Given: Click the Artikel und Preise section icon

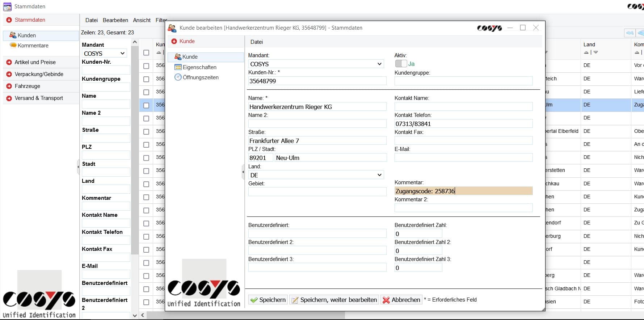Looking at the screenshot, I should [x=9, y=62].
